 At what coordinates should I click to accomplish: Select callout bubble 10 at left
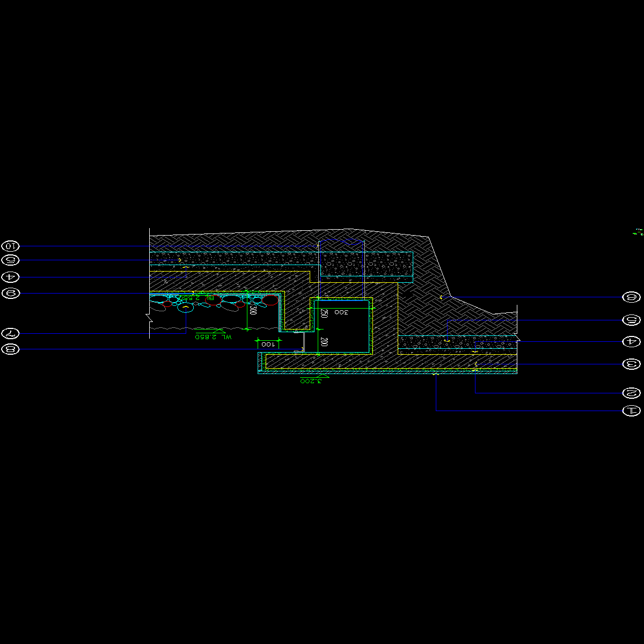[x=11, y=246]
